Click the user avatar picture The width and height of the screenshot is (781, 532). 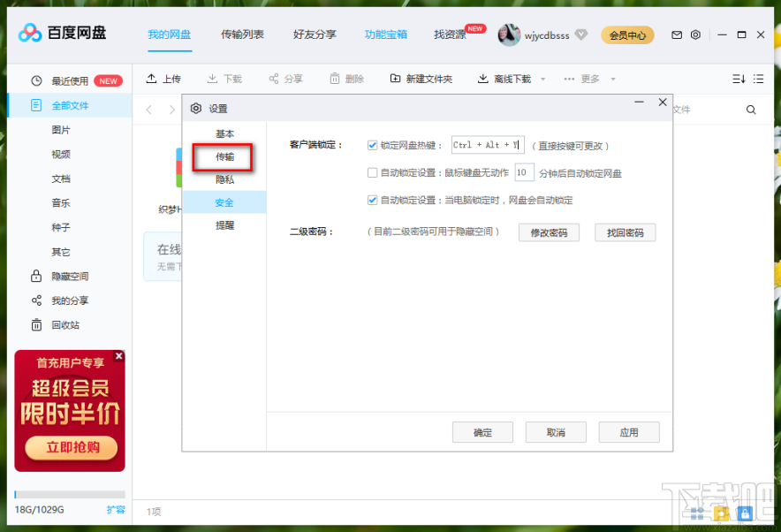[x=509, y=34]
